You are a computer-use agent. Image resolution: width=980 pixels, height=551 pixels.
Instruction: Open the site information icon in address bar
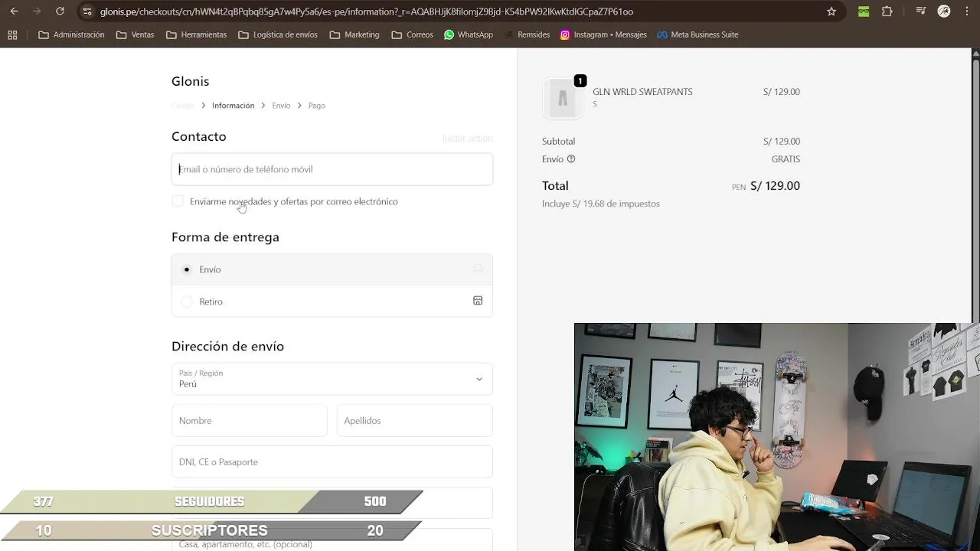point(87,11)
